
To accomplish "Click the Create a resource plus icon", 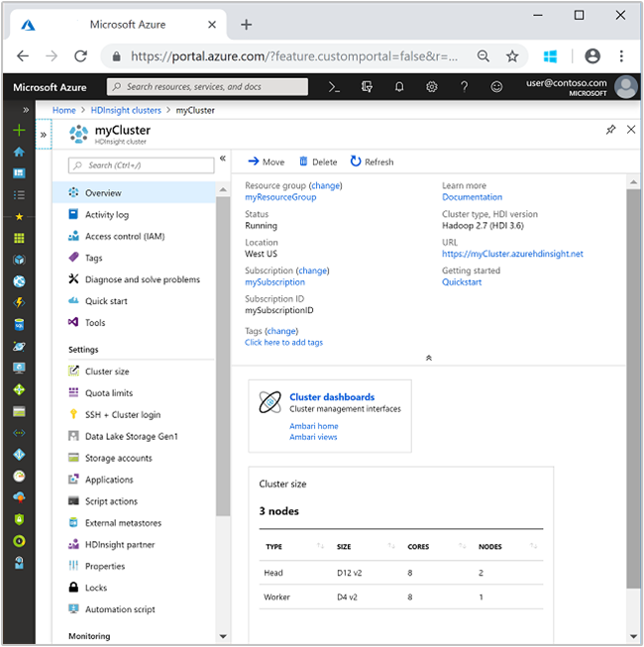I will [x=19, y=131].
